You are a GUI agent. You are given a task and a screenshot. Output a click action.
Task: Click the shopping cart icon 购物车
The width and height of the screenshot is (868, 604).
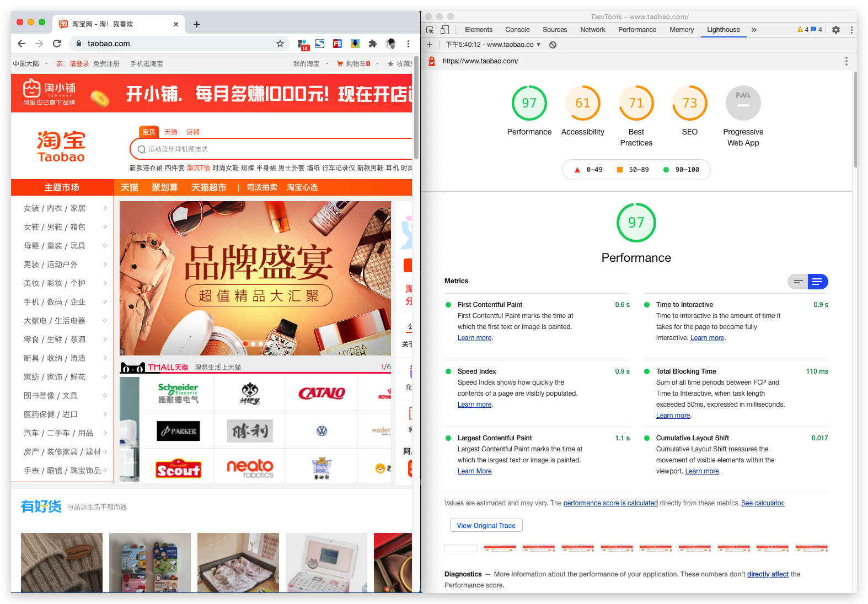click(x=340, y=64)
